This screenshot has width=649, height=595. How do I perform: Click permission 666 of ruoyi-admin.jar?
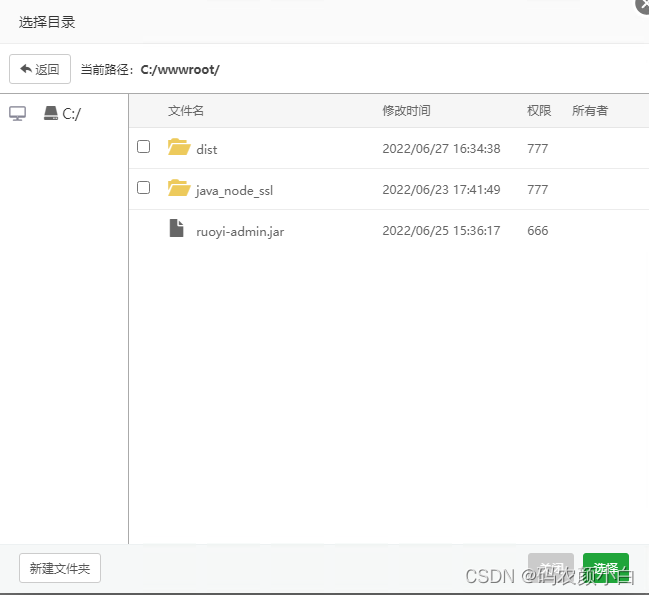[x=538, y=230]
